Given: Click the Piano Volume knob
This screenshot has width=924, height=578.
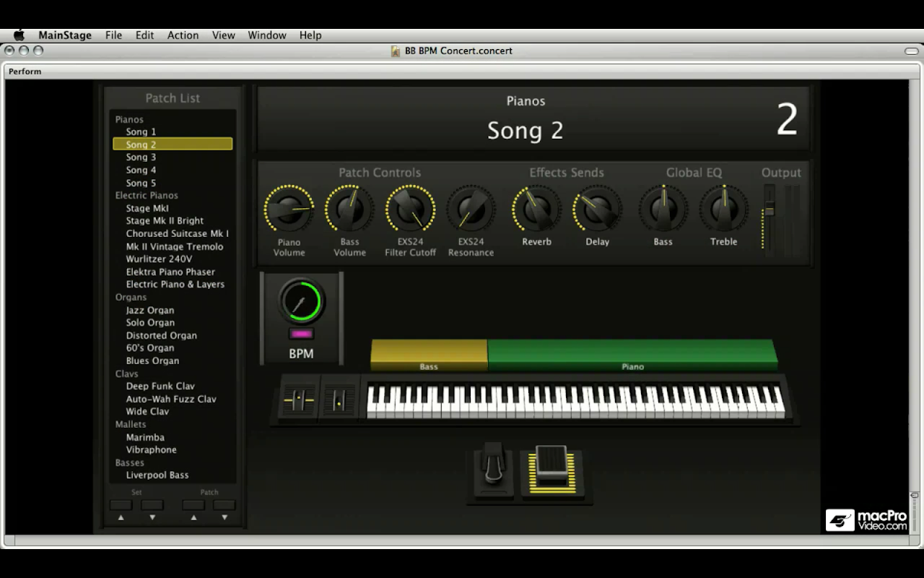Looking at the screenshot, I should (x=289, y=210).
